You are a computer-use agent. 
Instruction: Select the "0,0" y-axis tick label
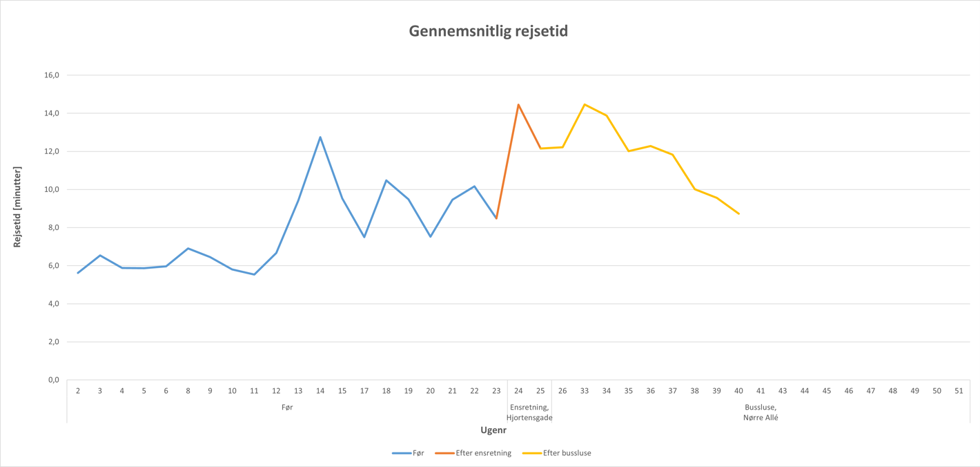point(52,380)
